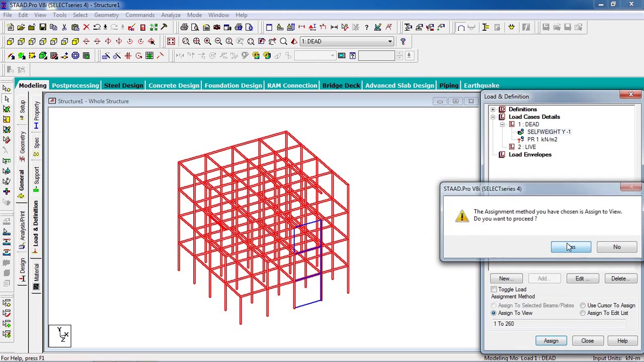Select the Nodes Cursor arrow in left toolbar
Image resolution: width=644 pixels, height=362 pixels.
point(7,88)
